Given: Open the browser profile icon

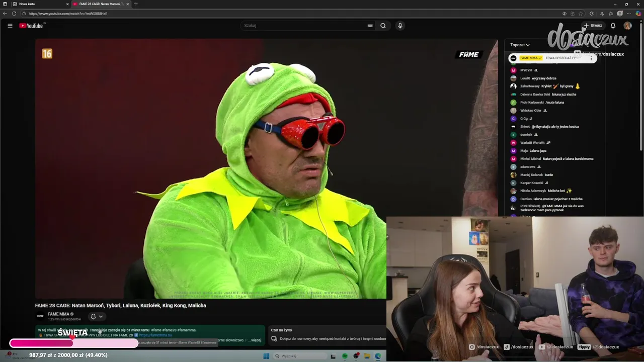Looking at the screenshot, I should point(620,14).
